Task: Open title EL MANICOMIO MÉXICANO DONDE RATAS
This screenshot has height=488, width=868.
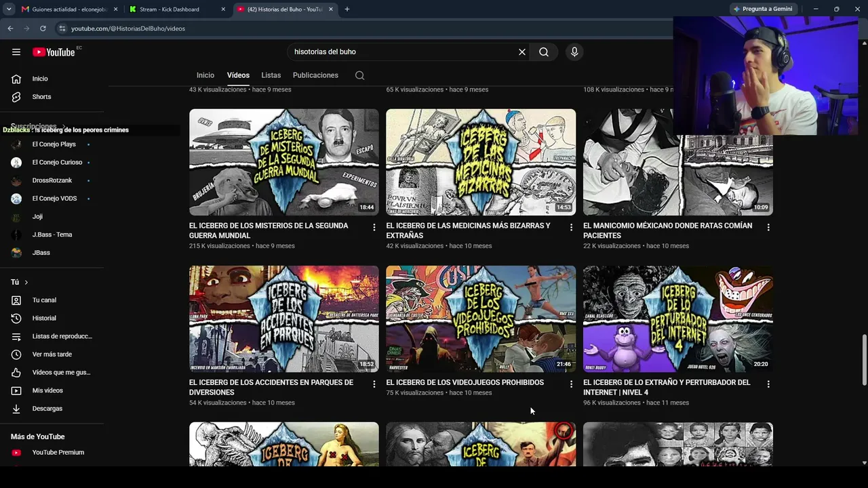Action: point(668,230)
